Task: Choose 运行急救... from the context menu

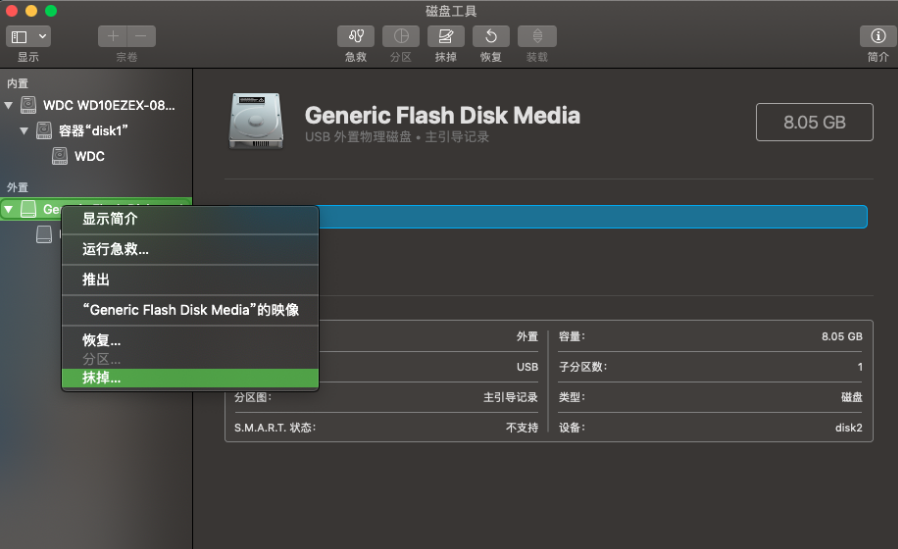Action: coord(190,249)
